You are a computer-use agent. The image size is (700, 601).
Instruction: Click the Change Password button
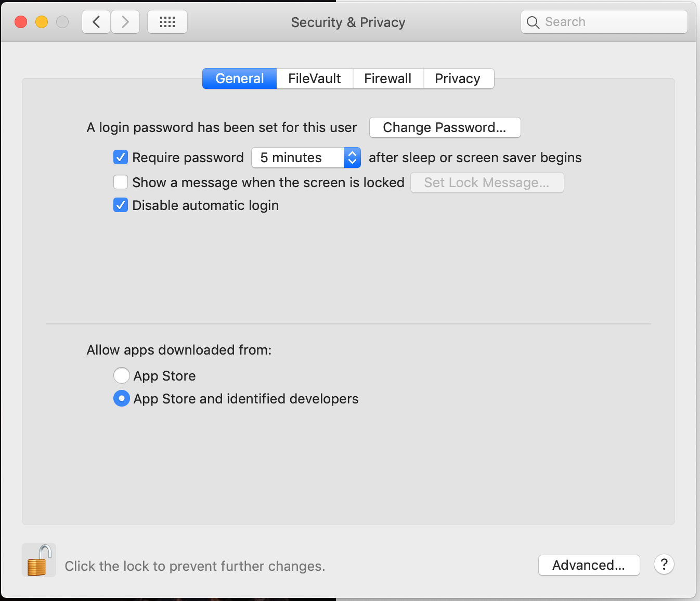[x=445, y=127]
